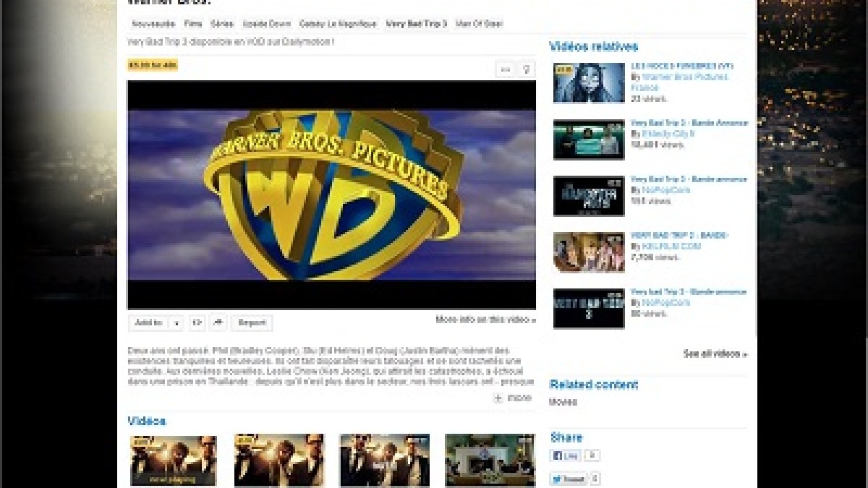Open the Add to dropdown arrow

[176, 322]
